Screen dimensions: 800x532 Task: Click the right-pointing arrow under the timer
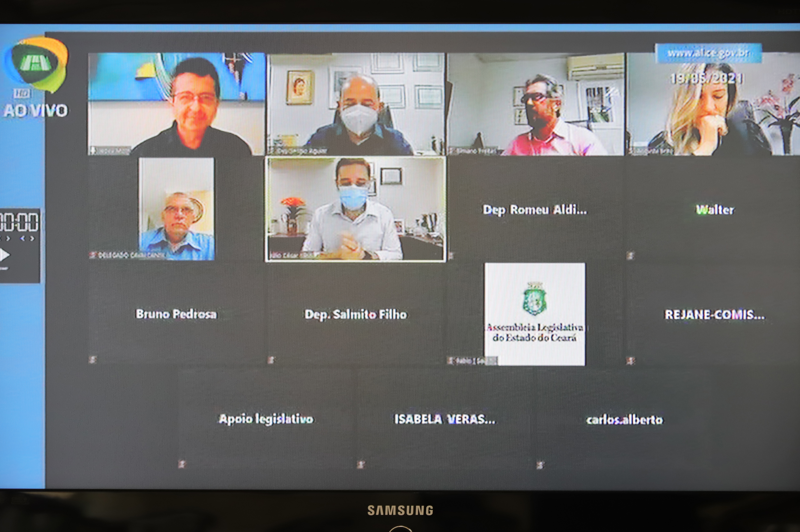[x=32, y=239]
